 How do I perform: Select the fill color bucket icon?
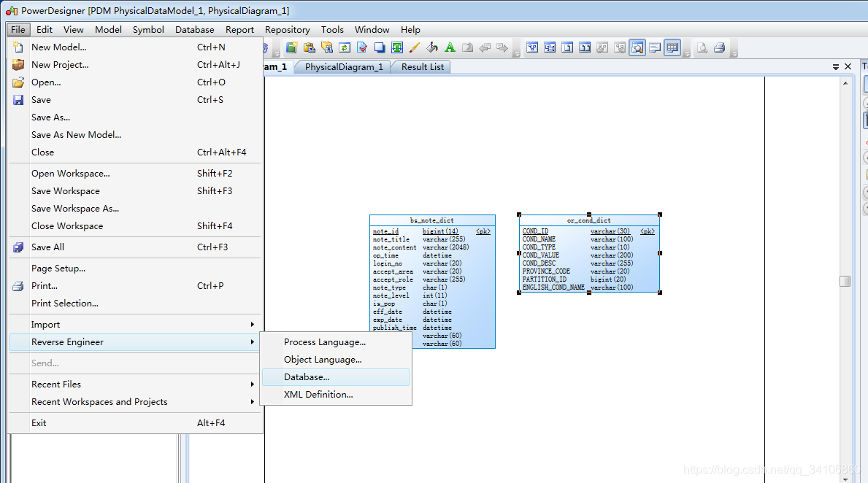(432, 47)
